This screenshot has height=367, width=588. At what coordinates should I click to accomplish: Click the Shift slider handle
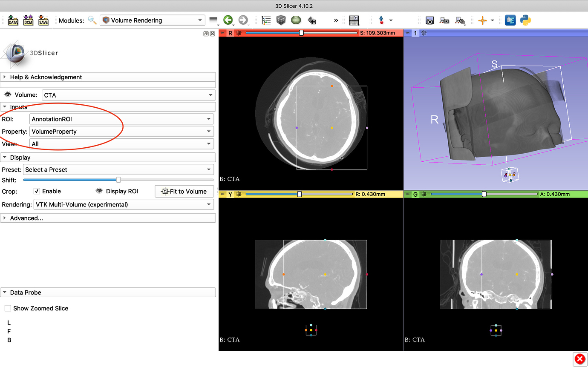point(118,180)
